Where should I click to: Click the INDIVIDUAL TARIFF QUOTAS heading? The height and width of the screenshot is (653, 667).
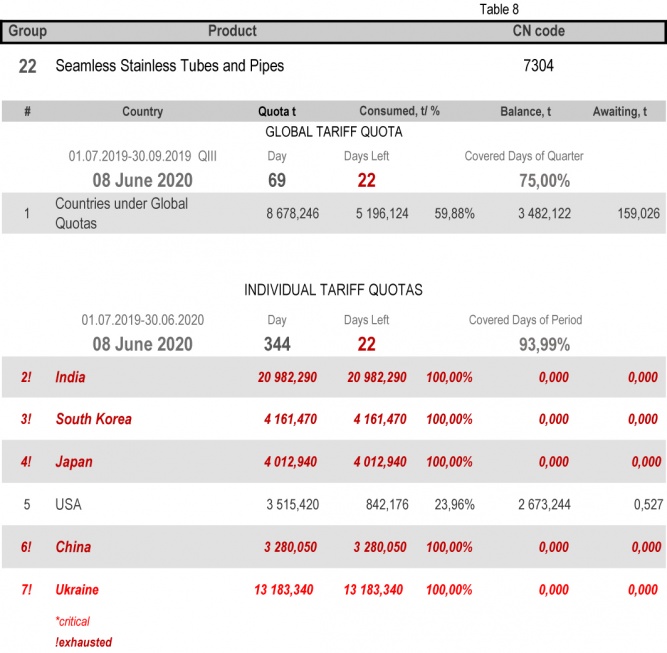(x=333, y=290)
